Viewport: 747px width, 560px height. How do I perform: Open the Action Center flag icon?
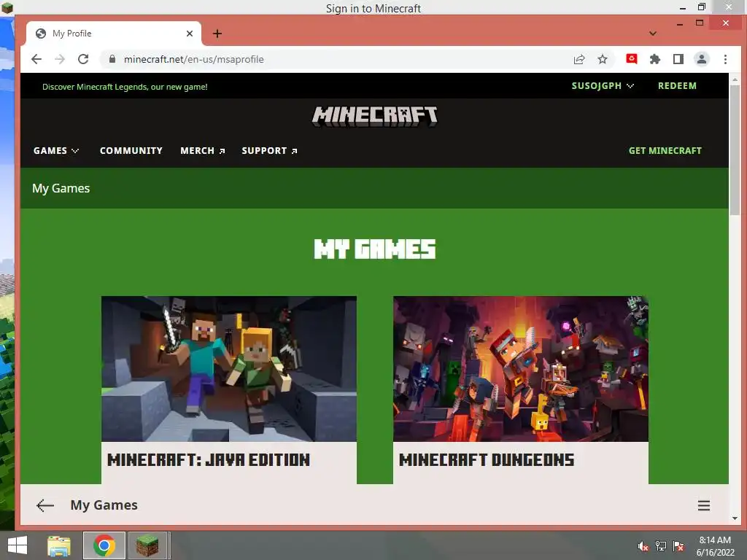point(678,546)
